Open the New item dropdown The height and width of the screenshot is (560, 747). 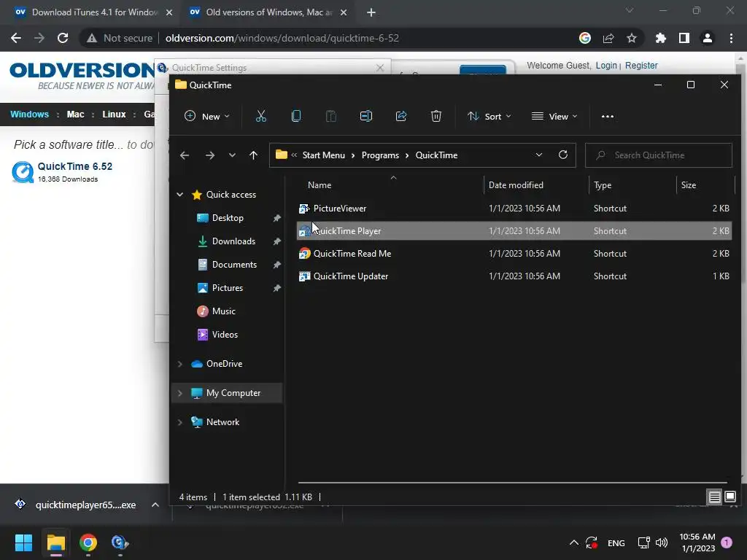pyautogui.click(x=207, y=116)
